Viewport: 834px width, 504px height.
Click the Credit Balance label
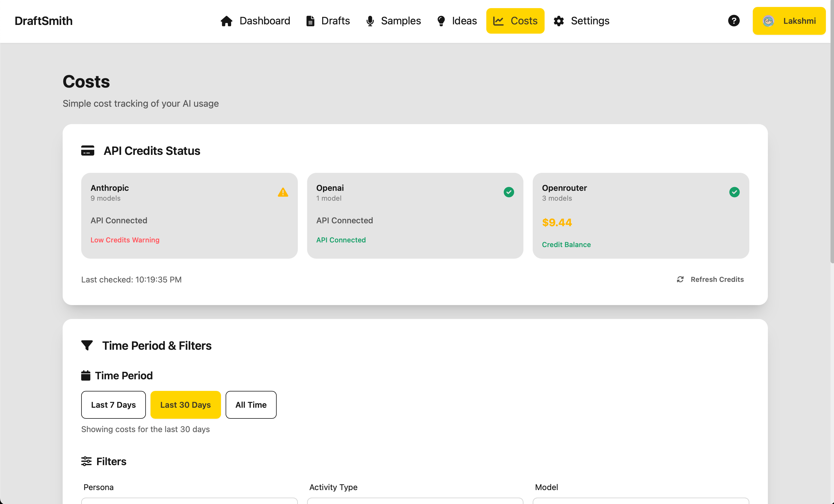566,244
